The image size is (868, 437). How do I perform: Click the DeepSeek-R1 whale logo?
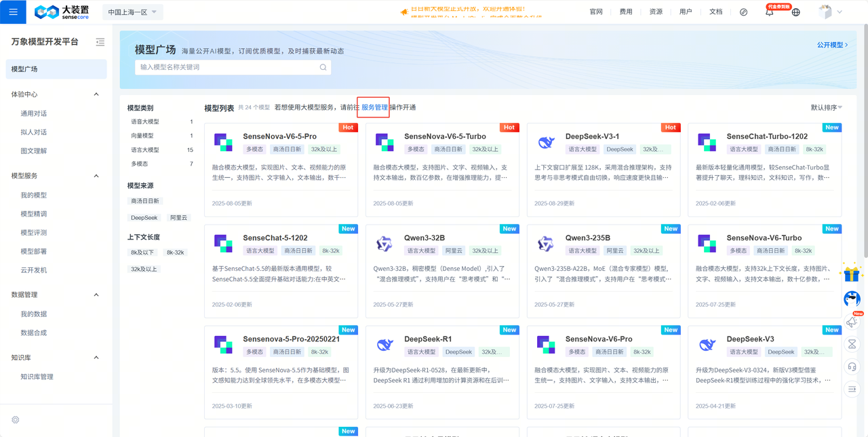coord(384,345)
